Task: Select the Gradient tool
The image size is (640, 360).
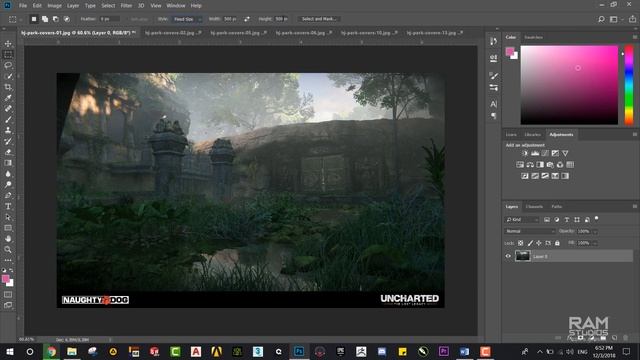Action: point(8,163)
